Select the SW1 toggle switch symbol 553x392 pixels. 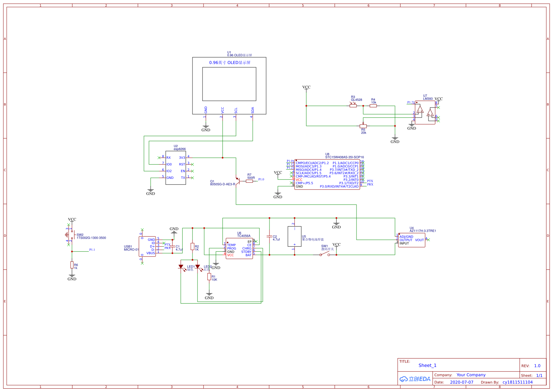pos(325,254)
